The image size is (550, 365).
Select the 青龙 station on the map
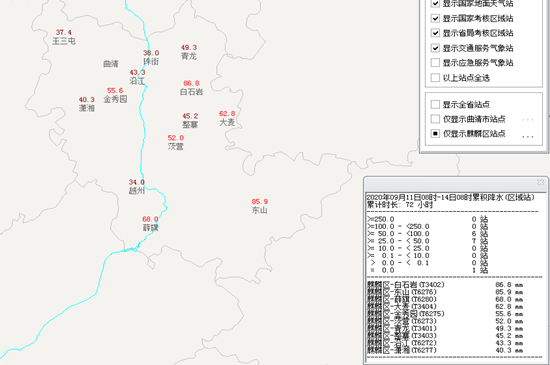coord(189,56)
